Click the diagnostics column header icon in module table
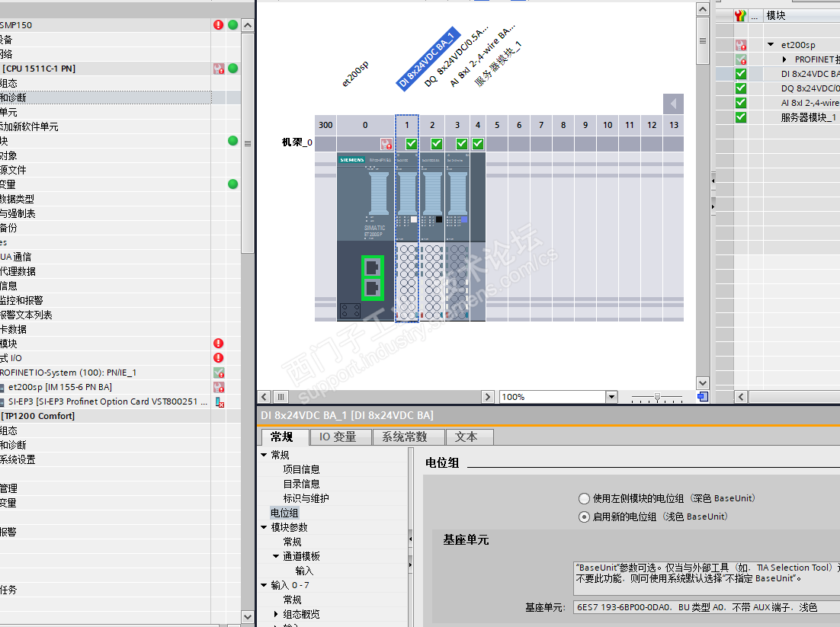Image resolution: width=840 pixels, height=627 pixels. (740, 15)
